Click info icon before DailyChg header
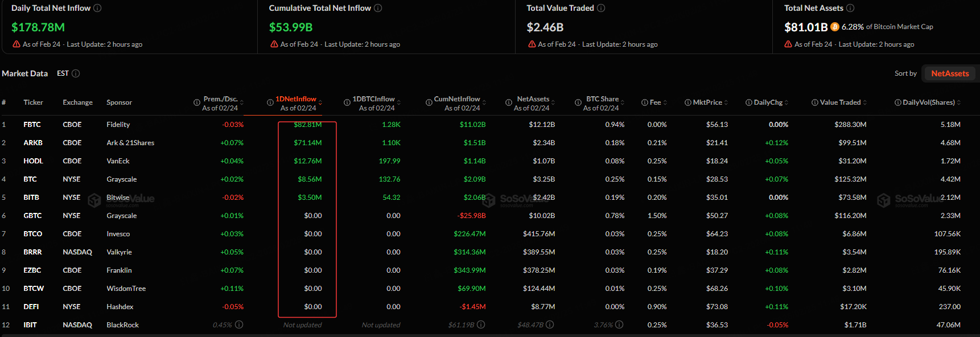Screen dimensions: 980x337 click(749, 102)
